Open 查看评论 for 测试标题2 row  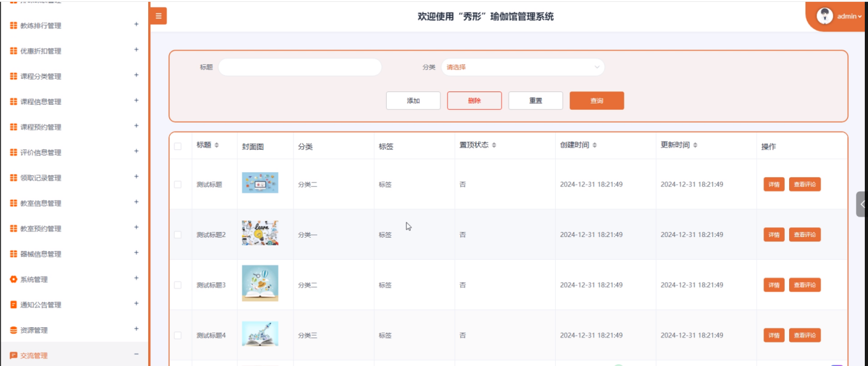(x=805, y=234)
